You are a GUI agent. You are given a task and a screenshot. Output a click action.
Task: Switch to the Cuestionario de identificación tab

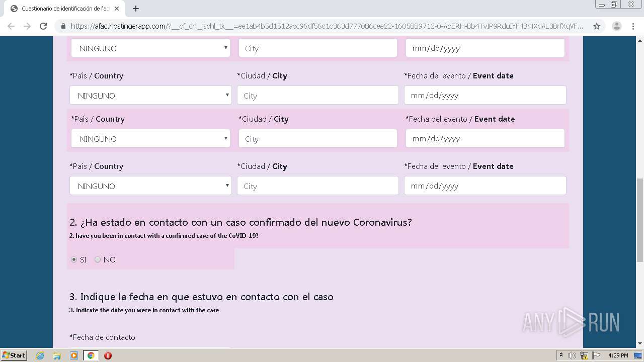click(x=65, y=9)
